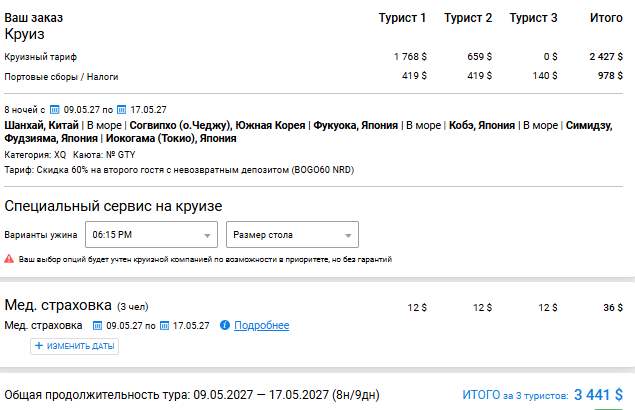This screenshot has width=635, height=410.
Task: Open the Подробнее insurance details link
Action: click(x=262, y=325)
